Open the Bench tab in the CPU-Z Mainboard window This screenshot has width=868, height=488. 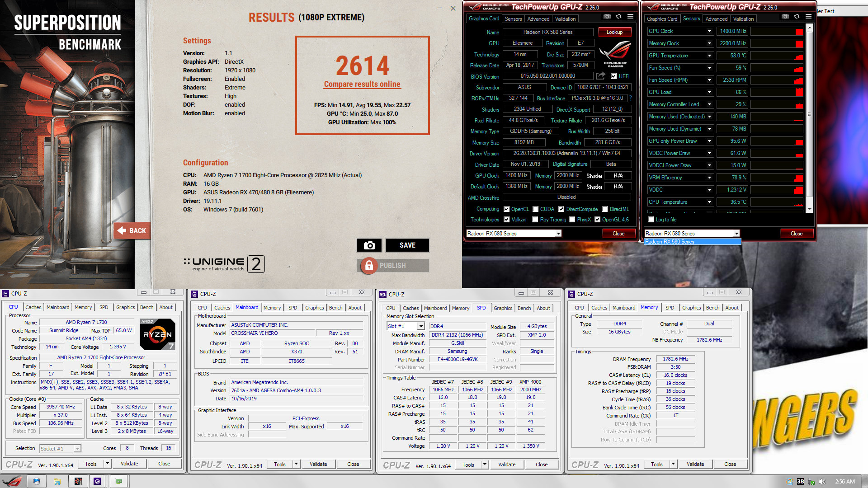pos(335,308)
